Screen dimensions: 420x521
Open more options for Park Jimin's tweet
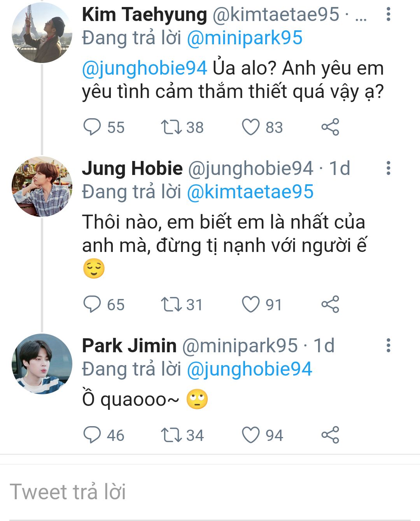tap(388, 346)
